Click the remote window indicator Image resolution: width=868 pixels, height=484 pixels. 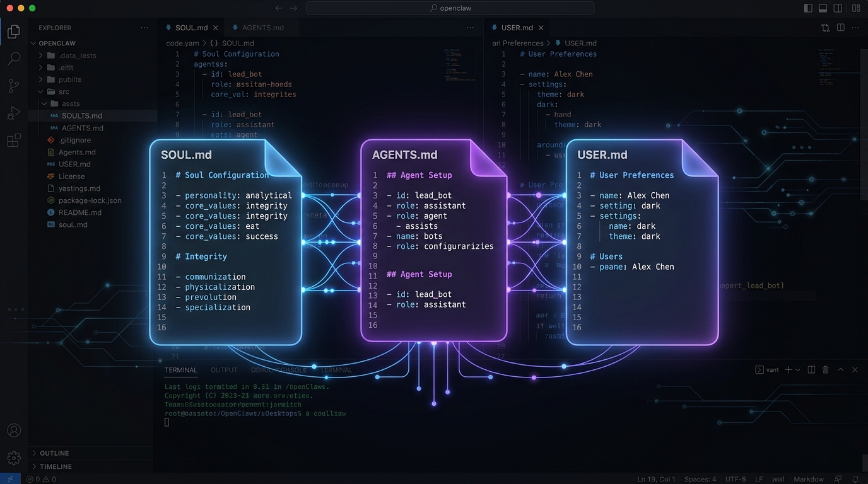coord(10,479)
